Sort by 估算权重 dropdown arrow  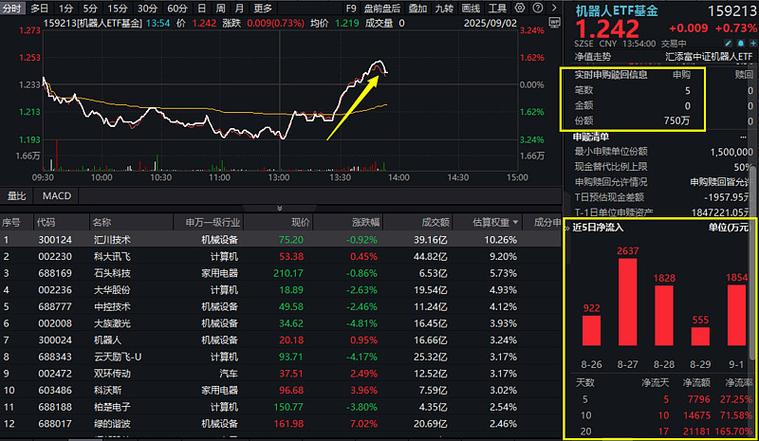(x=515, y=222)
